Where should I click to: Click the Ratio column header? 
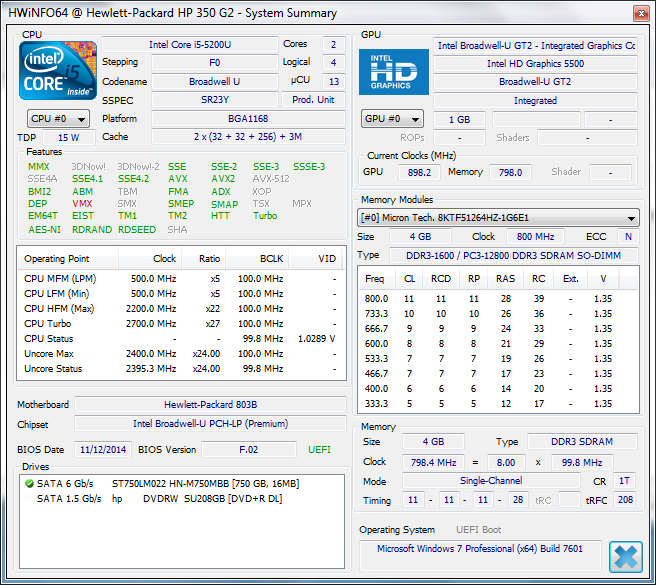pyautogui.click(x=204, y=259)
